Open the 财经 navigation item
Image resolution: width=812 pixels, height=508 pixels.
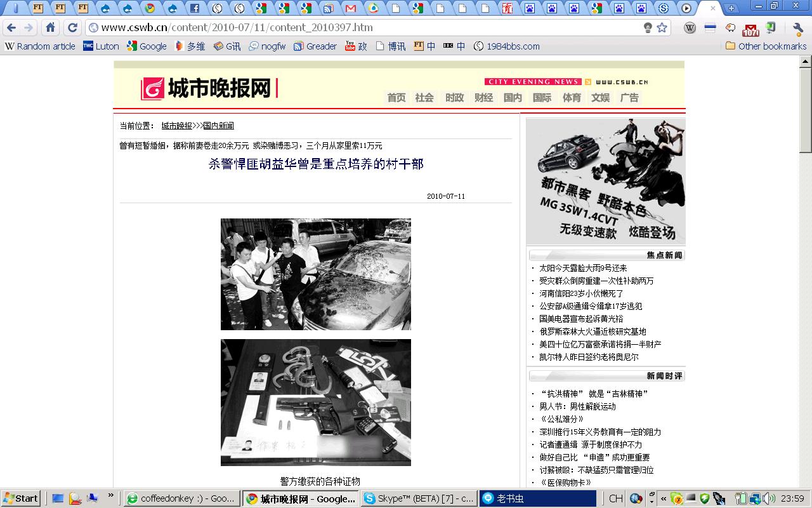(483, 97)
